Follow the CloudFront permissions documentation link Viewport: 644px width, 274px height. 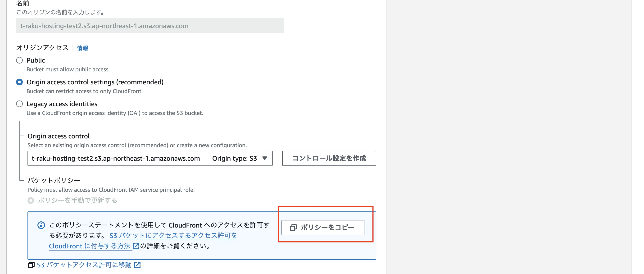coord(90,246)
